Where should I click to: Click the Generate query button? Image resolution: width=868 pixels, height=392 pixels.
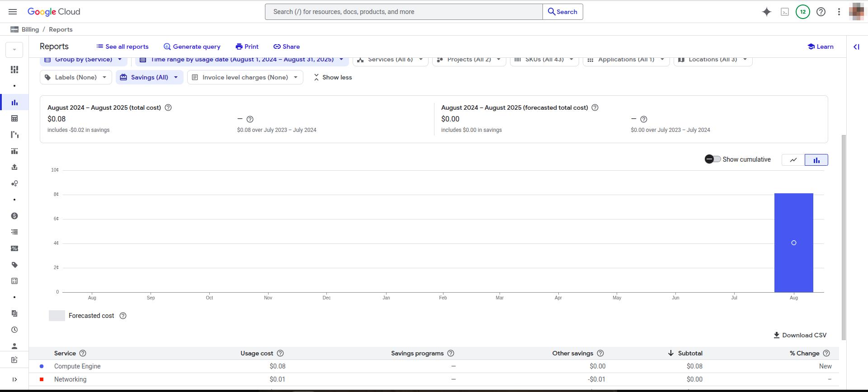[x=192, y=47]
